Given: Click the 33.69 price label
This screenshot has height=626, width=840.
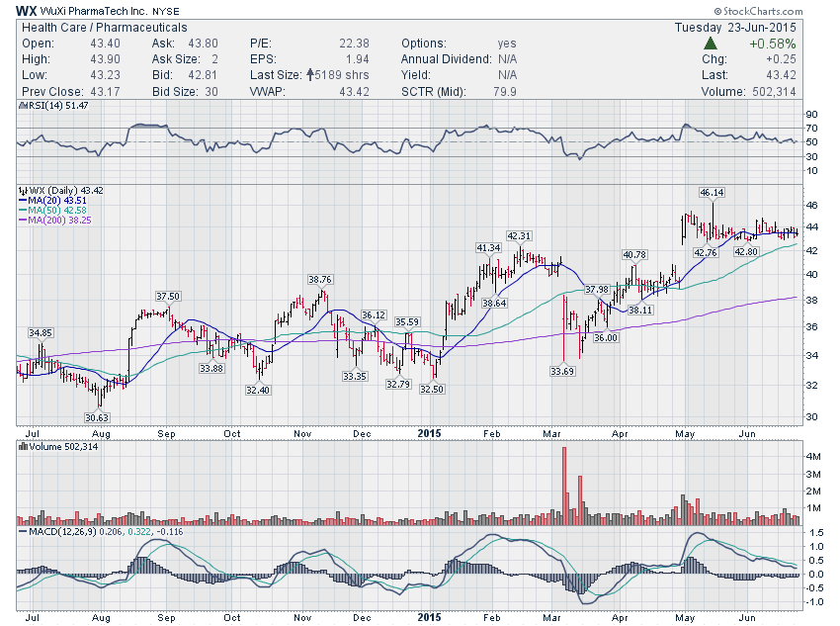Looking at the screenshot, I should (562, 371).
